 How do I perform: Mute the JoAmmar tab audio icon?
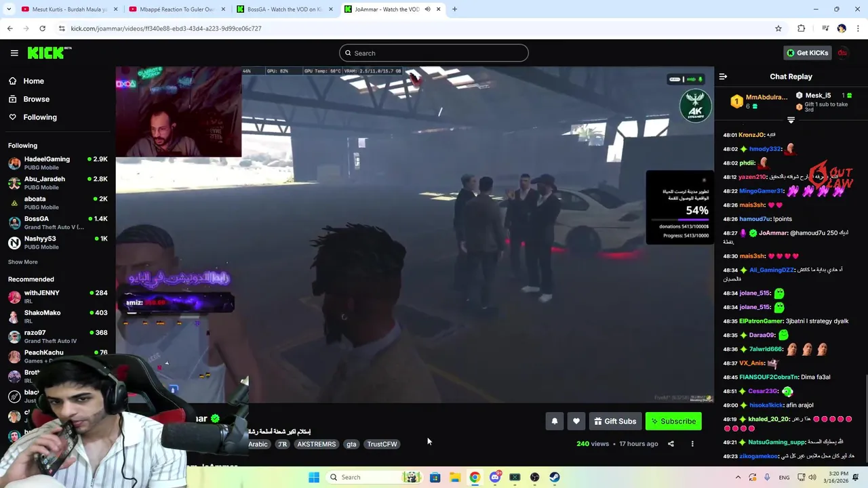(427, 9)
